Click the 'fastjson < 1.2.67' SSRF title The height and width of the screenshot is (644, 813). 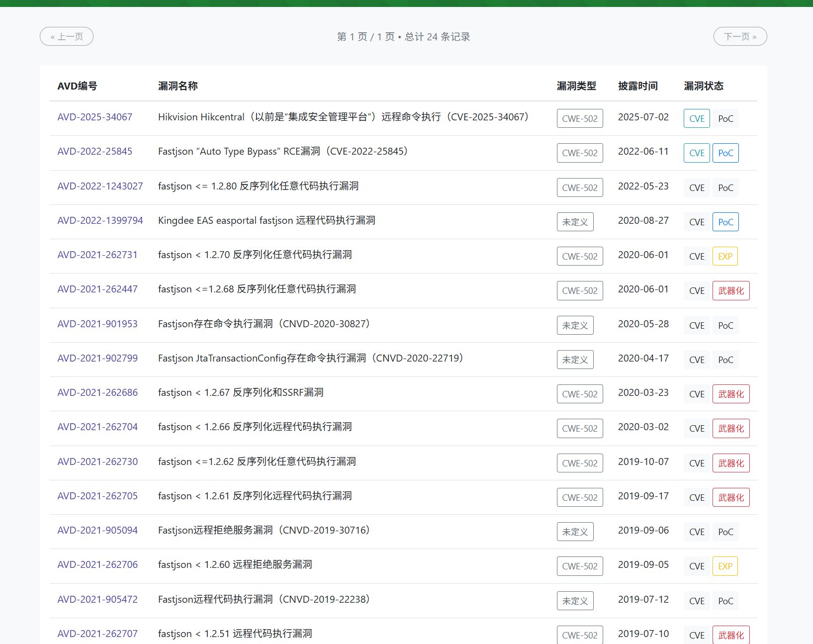click(241, 392)
